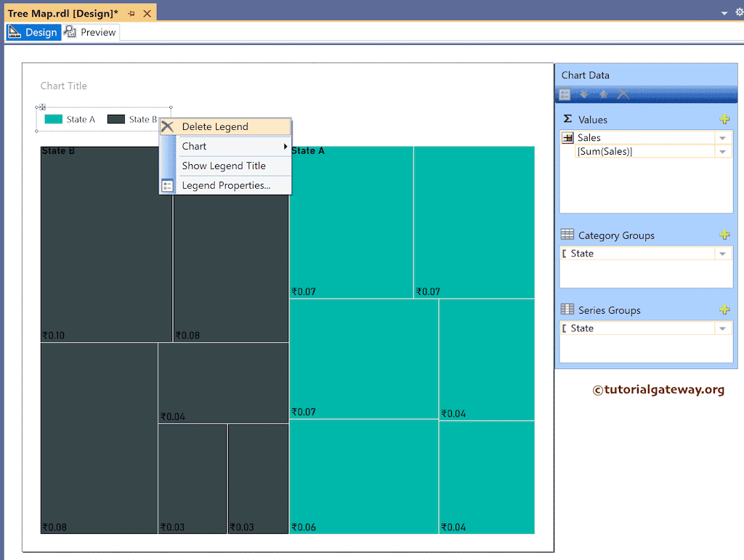Select the ₹0.10 dark tree map tile
Screen dimensions: 744x560
coord(106,244)
